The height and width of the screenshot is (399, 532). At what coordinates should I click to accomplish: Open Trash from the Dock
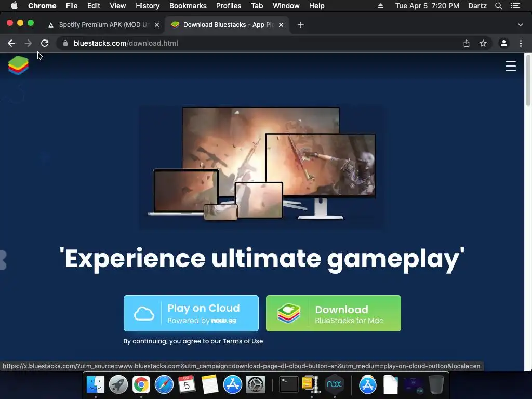click(x=436, y=384)
